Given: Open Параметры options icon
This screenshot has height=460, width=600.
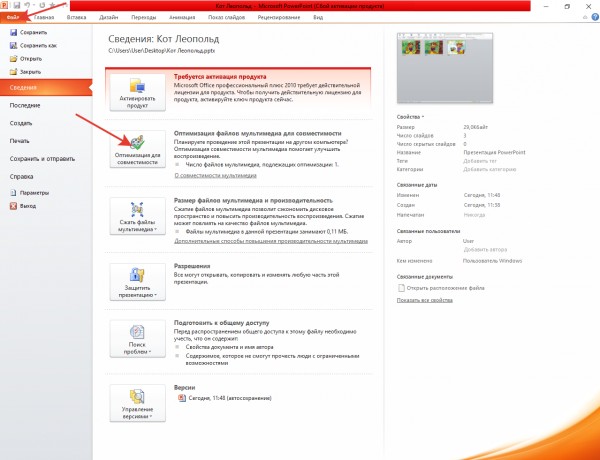Looking at the screenshot, I should (13, 193).
